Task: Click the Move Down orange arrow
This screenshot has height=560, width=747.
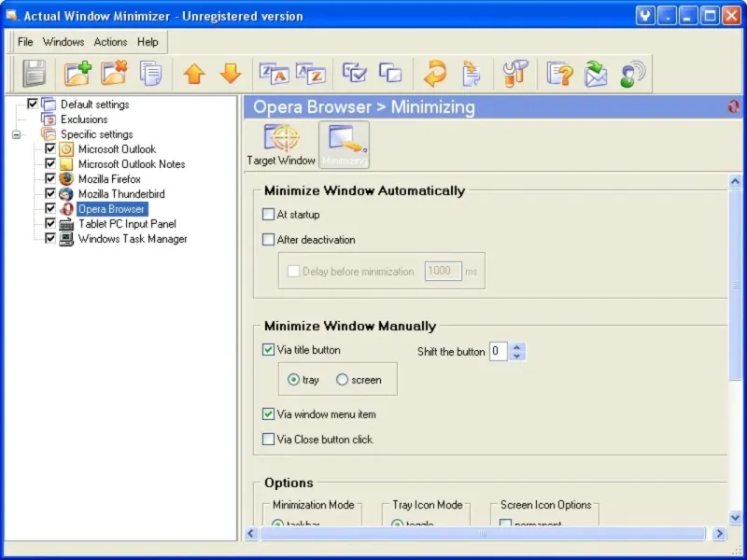Action: [231, 74]
